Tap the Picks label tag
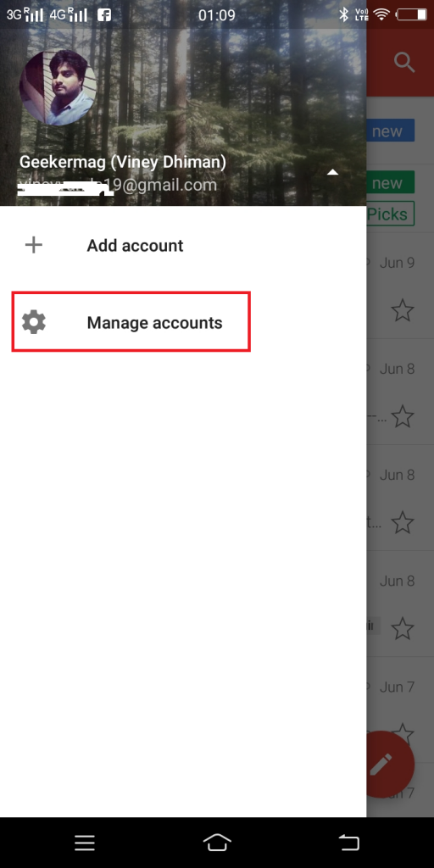The width and height of the screenshot is (434, 868). pos(390,214)
